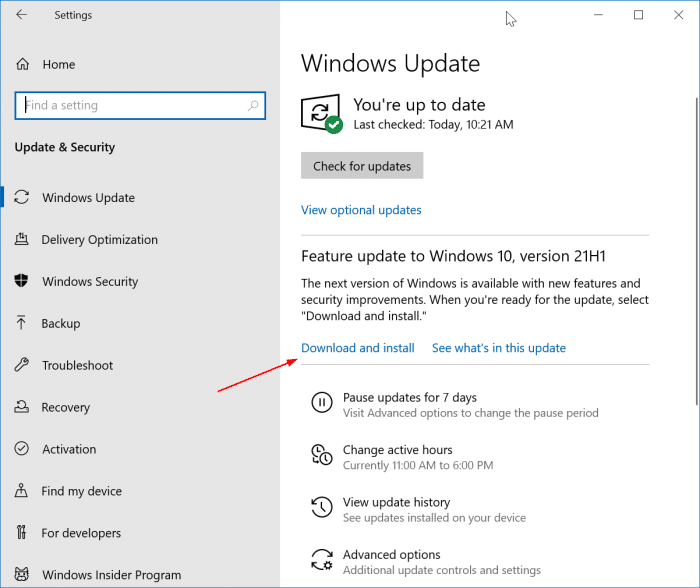Click the update history clock icon
700x588 pixels.
321,507
